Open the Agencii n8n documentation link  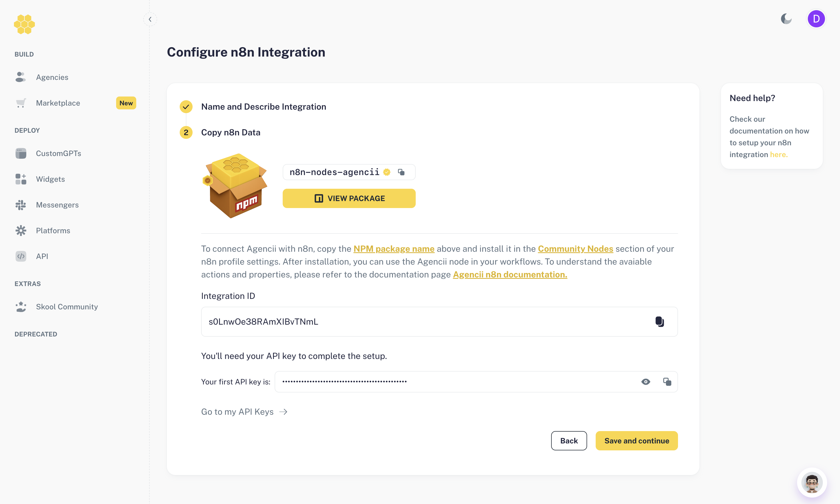(x=509, y=275)
